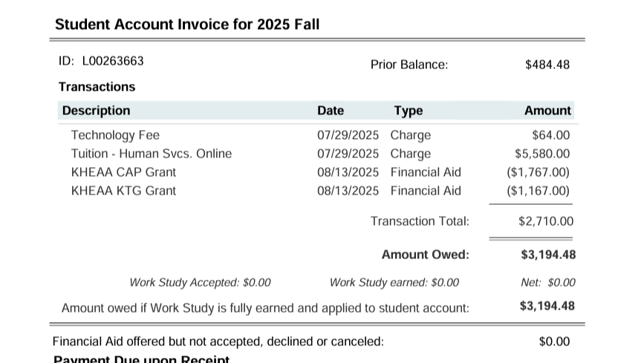The width and height of the screenshot is (644, 363).
Task: Click the Amount column header
Action: (547, 111)
